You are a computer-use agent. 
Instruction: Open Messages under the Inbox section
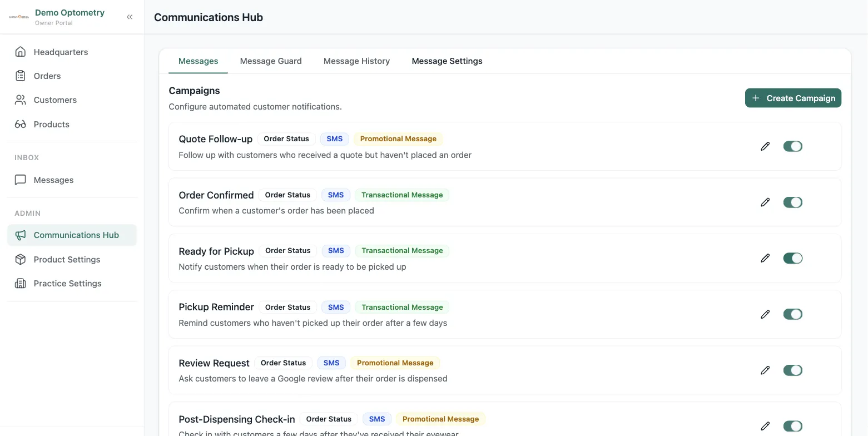pyautogui.click(x=72, y=180)
